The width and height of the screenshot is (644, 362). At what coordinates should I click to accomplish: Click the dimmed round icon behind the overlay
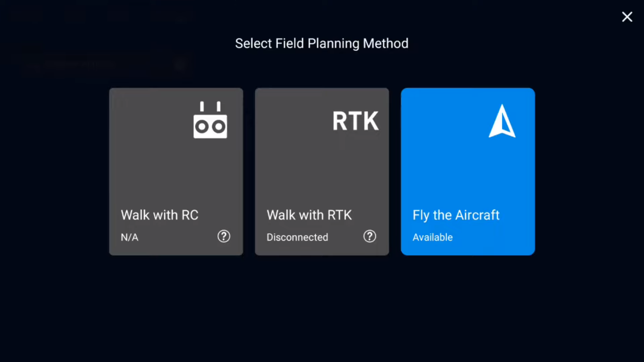[181, 65]
